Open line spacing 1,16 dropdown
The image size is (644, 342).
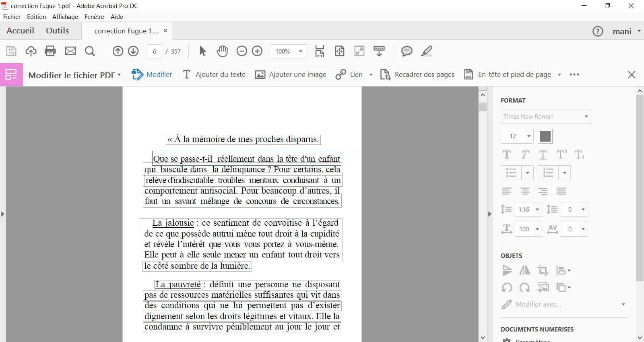(x=537, y=210)
